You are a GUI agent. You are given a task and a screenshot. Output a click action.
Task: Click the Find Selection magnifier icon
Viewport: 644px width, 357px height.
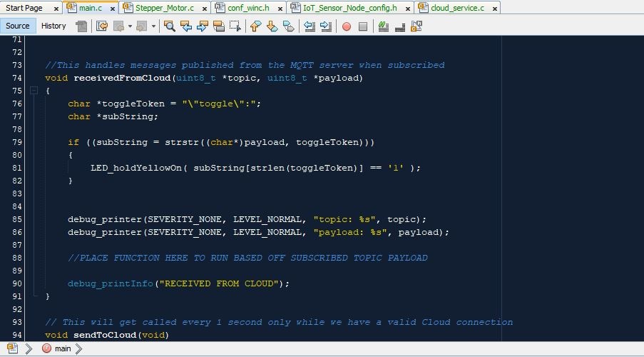170,26
